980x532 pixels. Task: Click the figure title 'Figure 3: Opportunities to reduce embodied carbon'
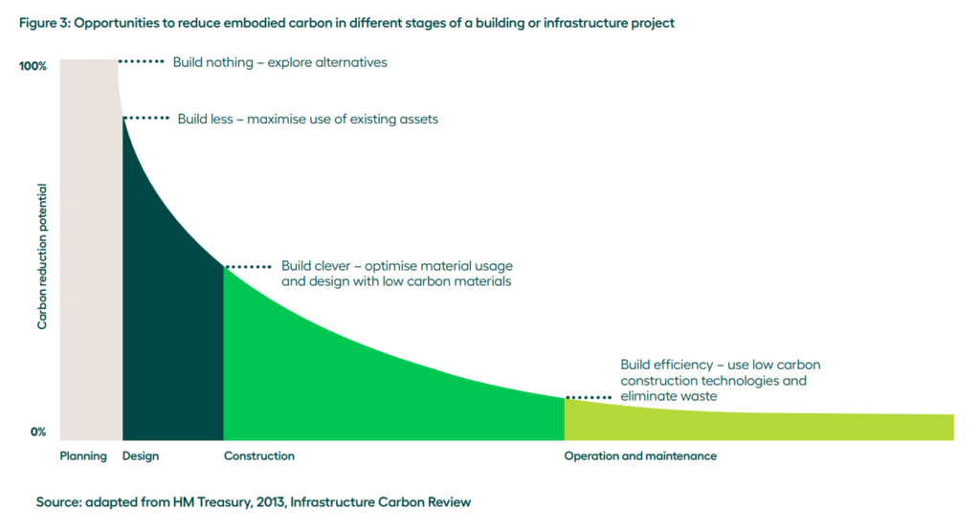pos(346,23)
